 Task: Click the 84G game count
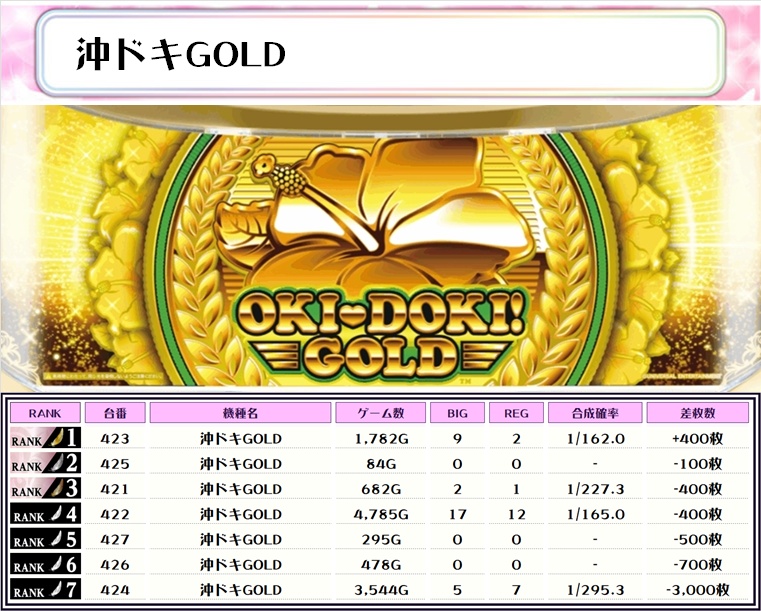coord(381,464)
